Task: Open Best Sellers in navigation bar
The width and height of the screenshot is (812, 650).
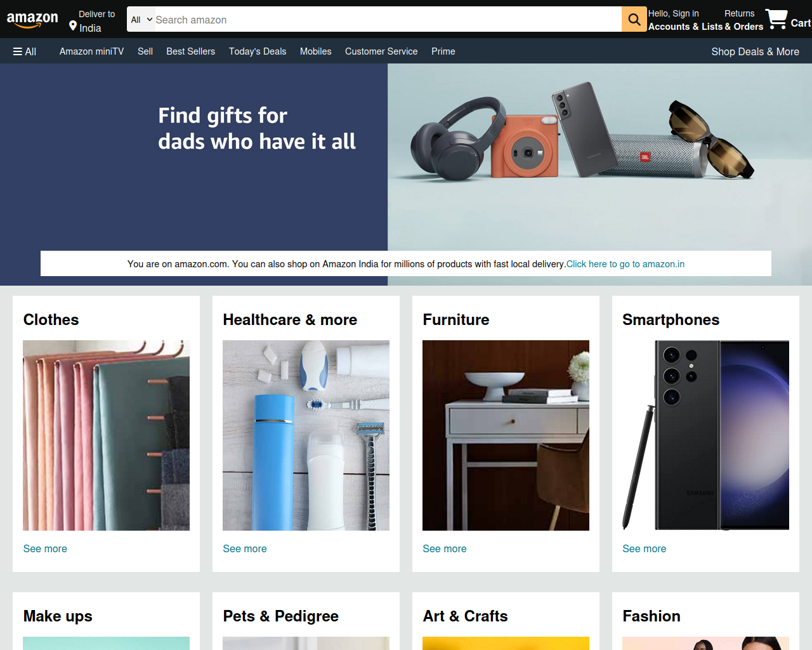Action: coord(190,51)
